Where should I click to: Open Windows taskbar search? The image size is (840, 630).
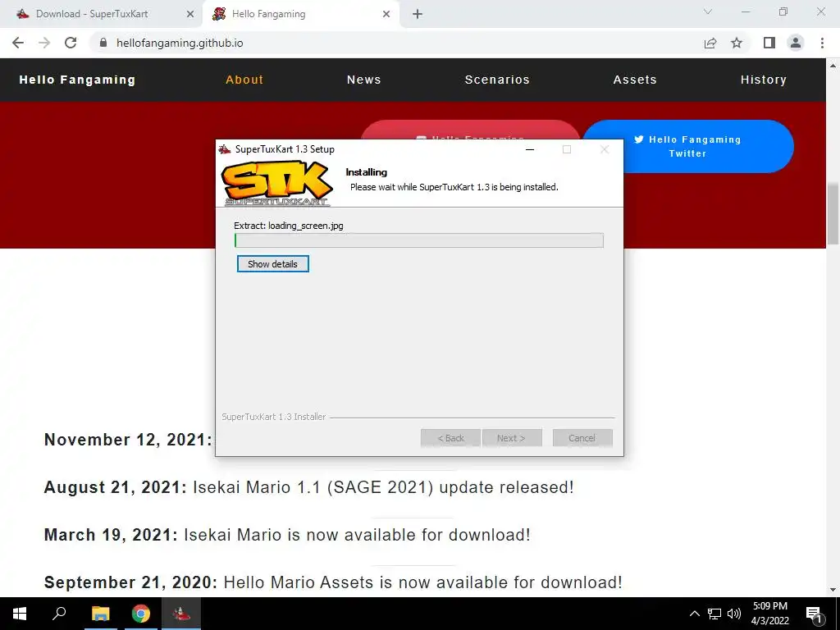59,614
